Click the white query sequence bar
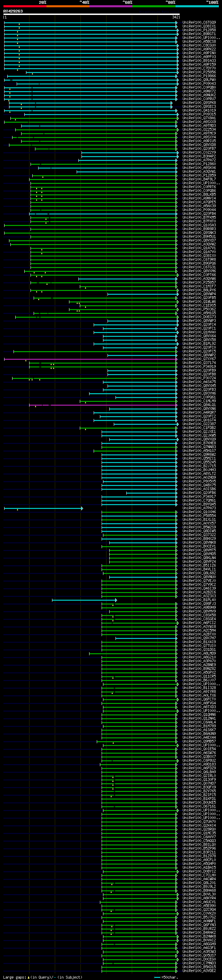The height and width of the screenshot is (980, 222). point(92,14)
